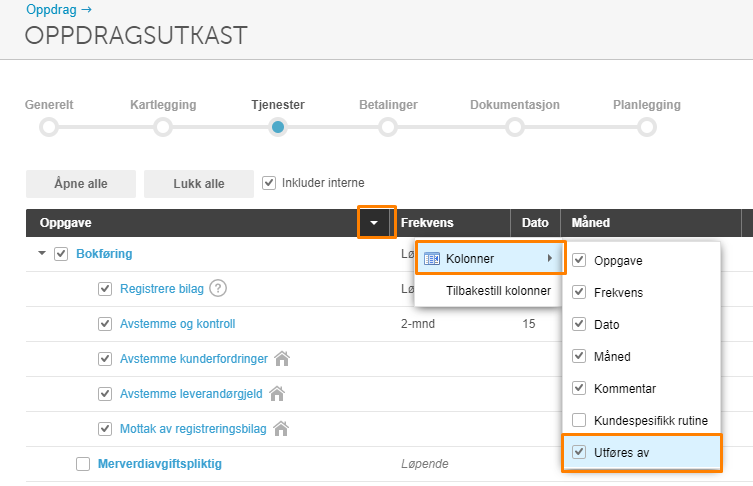Check the Merverdiavgiftspliktig checkbox
This screenshot has width=753, height=486.
pos(83,464)
